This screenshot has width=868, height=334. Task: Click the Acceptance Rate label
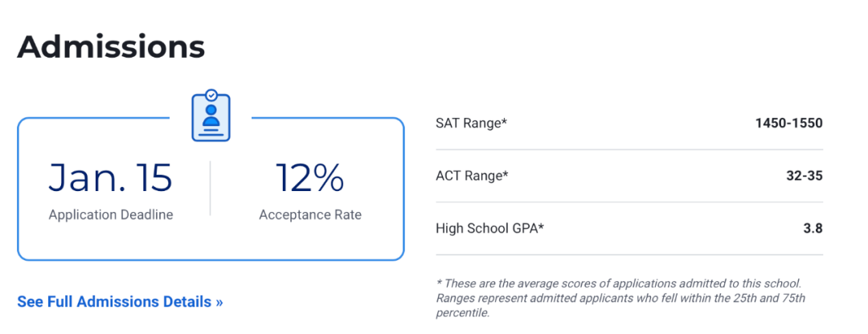tap(310, 214)
